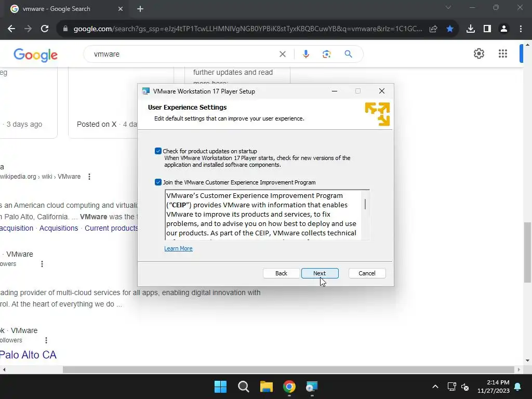Viewport: 532px width, 399px height.
Task: Click Next in VMware setup dialog
Action: click(320, 273)
